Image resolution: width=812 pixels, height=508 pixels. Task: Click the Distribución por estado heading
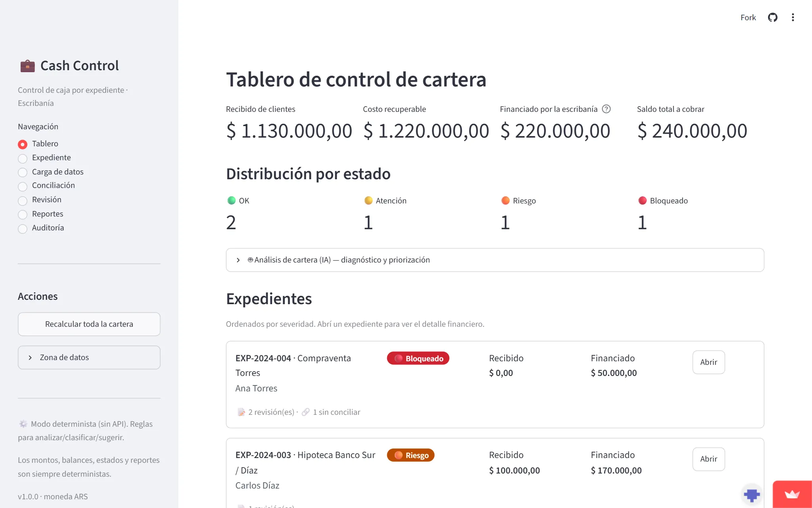308,174
